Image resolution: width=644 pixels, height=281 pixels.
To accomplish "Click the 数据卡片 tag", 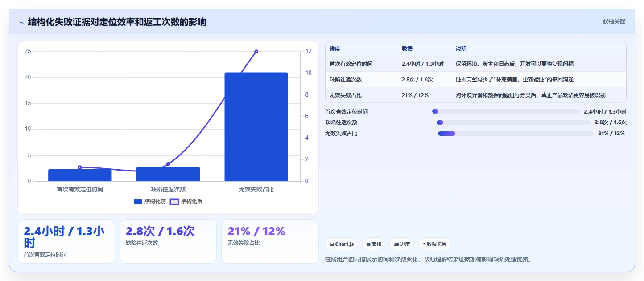I will pos(434,244).
